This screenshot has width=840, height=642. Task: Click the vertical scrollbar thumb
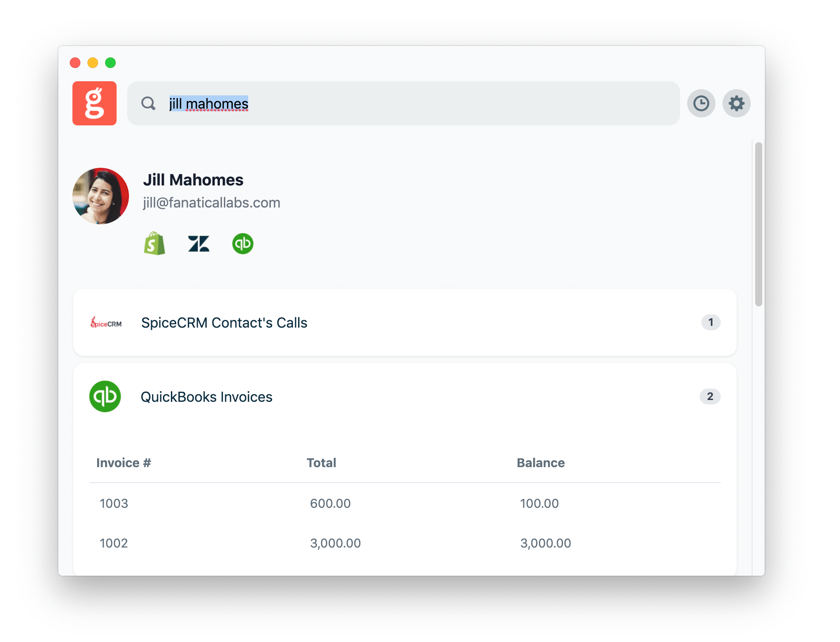tap(758, 224)
